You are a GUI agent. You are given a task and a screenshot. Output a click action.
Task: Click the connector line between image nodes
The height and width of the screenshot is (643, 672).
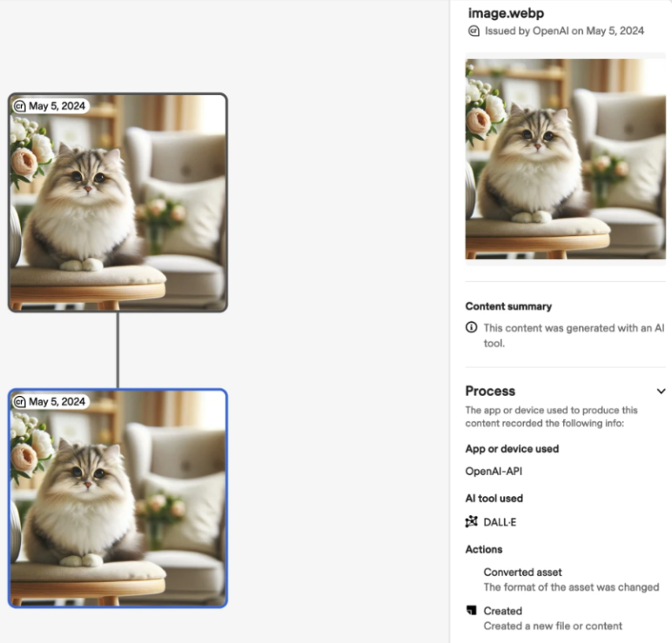pos(118,351)
